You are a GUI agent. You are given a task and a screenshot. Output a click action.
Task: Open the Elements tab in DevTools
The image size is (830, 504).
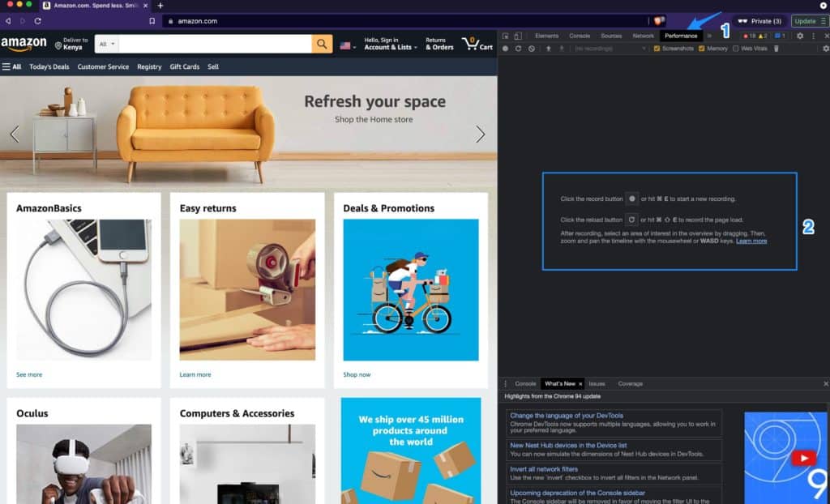click(x=546, y=36)
